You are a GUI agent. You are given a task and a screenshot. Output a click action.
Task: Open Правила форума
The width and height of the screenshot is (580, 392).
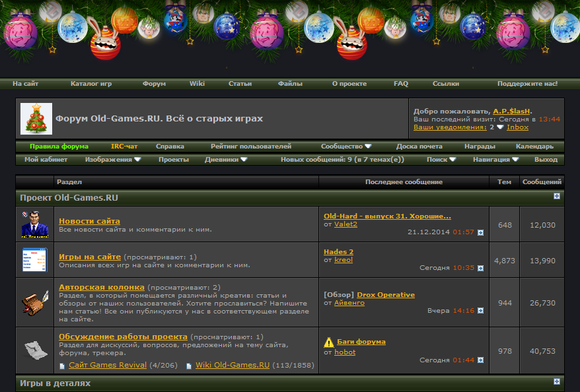click(x=59, y=147)
